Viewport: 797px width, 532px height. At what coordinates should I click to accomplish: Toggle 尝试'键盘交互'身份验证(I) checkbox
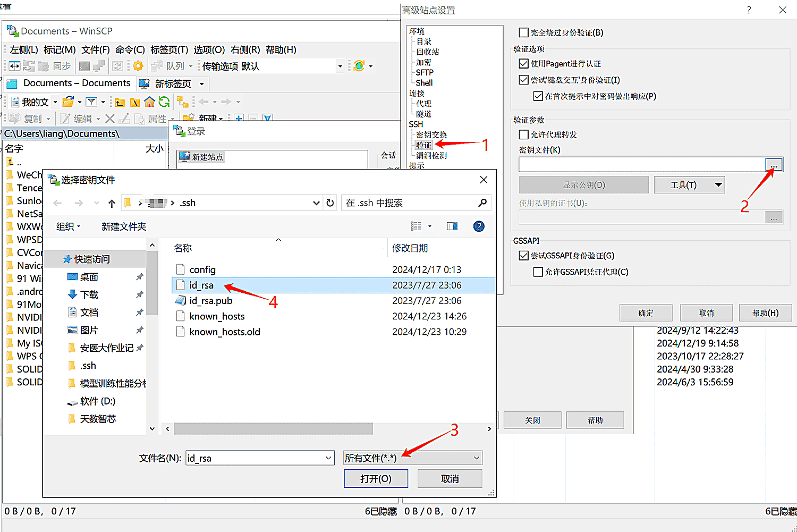click(524, 80)
